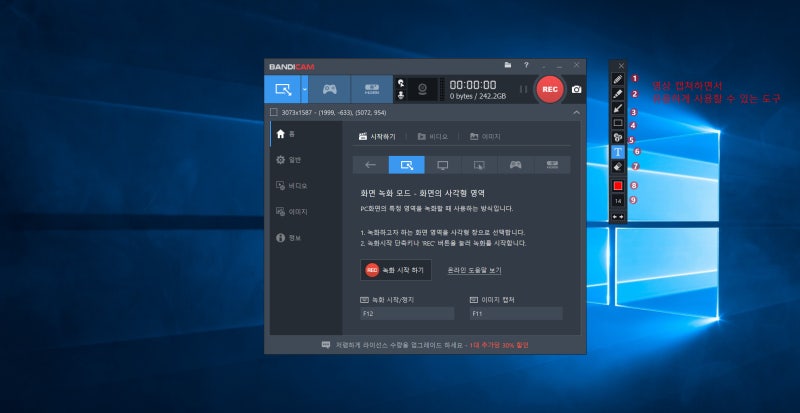Screen dimensions: 800x413
Task: Close the drawing toolbar with its X
Action: (621, 66)
